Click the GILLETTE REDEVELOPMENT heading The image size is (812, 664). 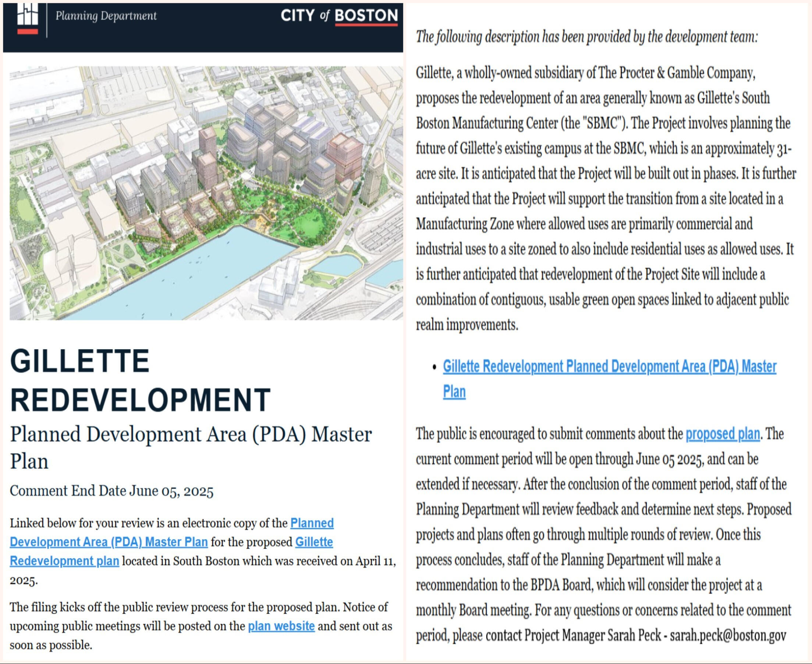coord(141,380)
